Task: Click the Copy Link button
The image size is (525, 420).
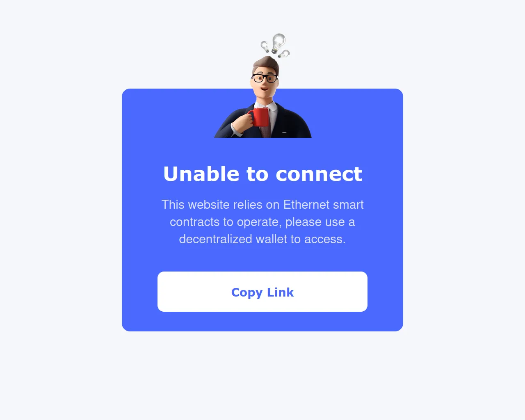Action: pos(262,292)
